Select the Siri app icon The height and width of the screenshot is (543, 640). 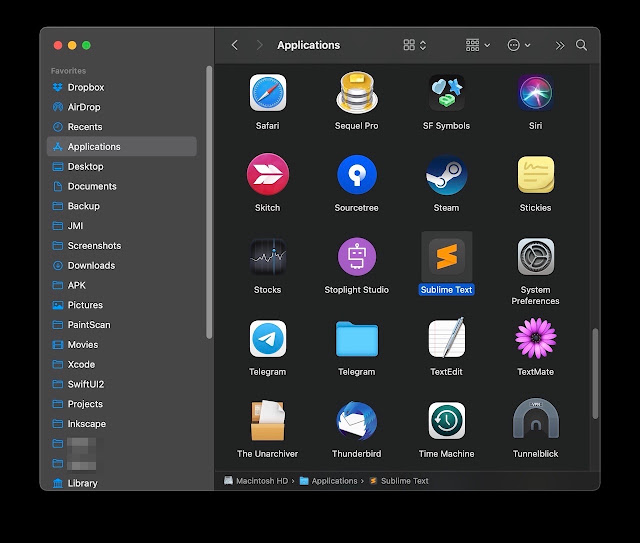coord(536,93)
